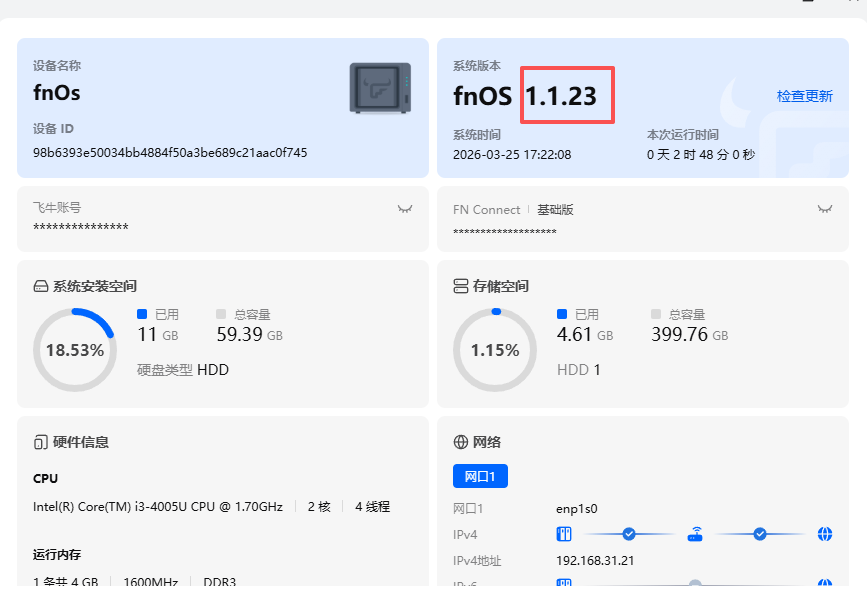The image size is (867, 601).
Task: Select the 网口1 tab
Action: click(x=480, y=476)
